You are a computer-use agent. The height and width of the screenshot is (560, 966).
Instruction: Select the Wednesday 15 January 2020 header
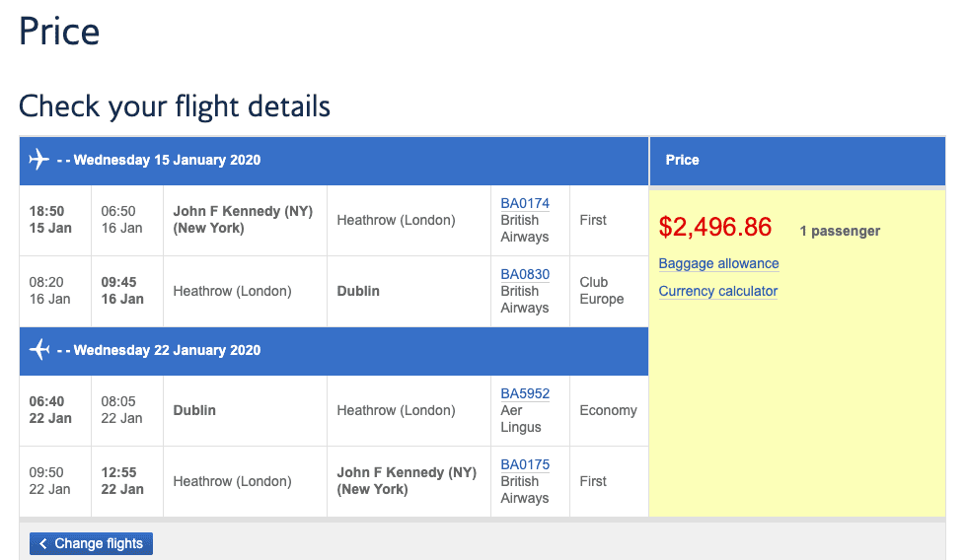point(167,160)
